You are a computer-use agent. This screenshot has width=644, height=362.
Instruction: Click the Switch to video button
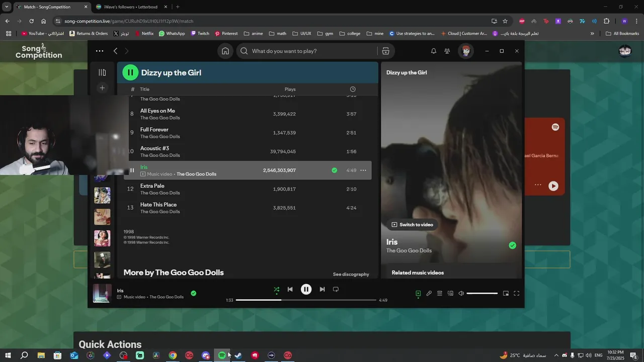point(412,225)
